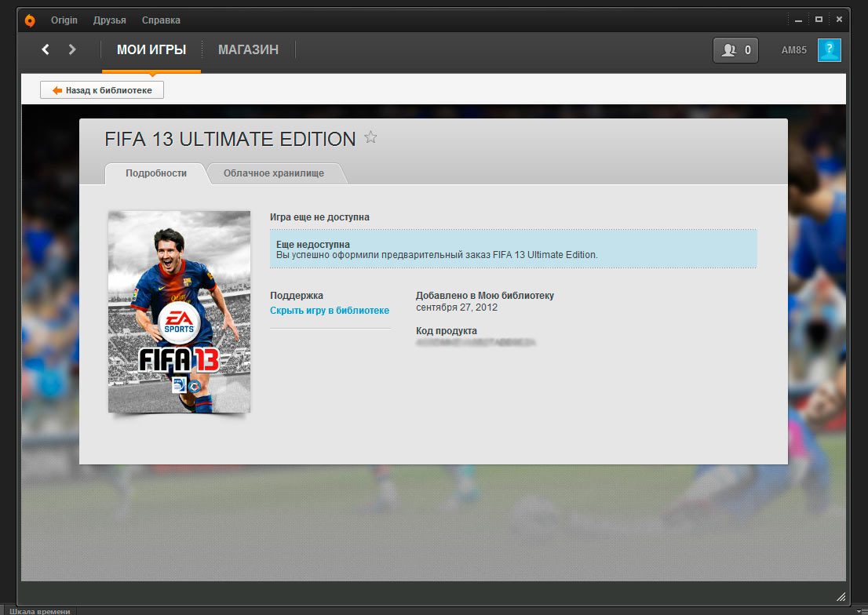This screenshot has height=615, width=868.
Task: Mark FIFA 13 as favorite with star
Action: pyautogui.click(x=370, y=137)
